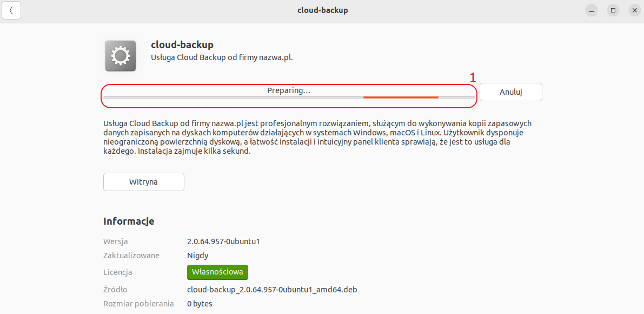Close the cloud-backup window
The height and width of the screenshot is (314, 644).
(635, 11)
